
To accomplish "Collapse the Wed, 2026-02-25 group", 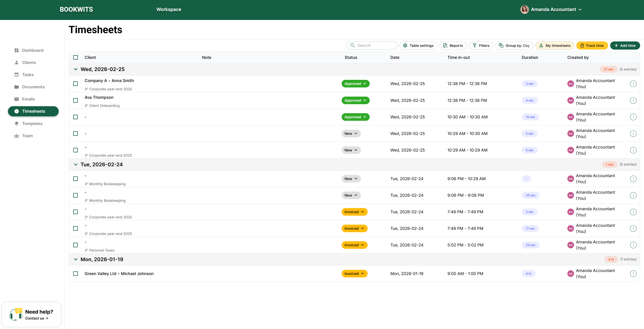I will 75,69.
